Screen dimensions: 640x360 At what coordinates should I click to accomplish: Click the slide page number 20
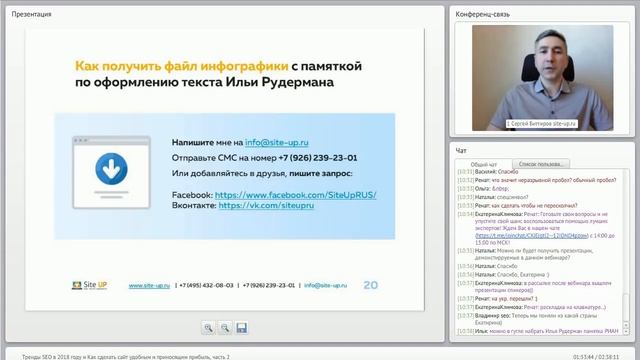coord(371,285)
